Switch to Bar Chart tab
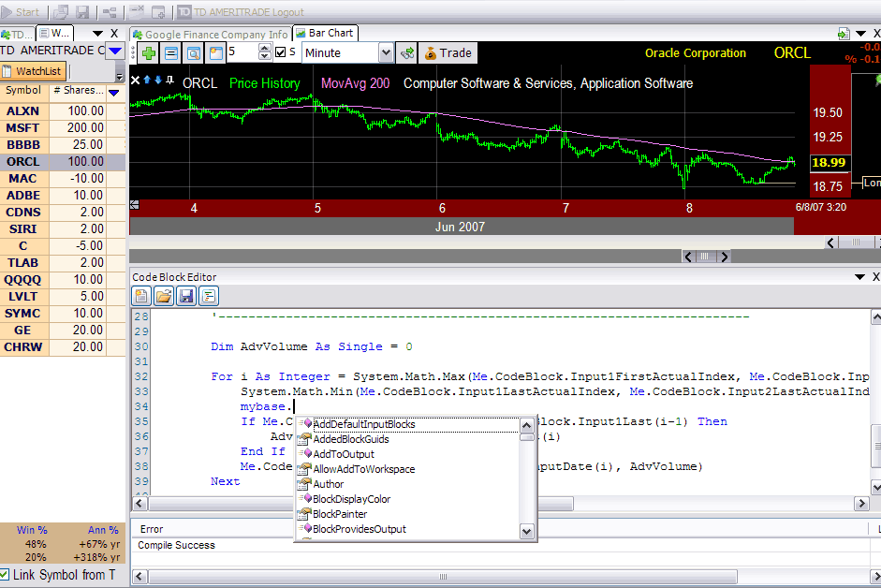This screenshot has width=881, height=588. [x=325, y=33]
